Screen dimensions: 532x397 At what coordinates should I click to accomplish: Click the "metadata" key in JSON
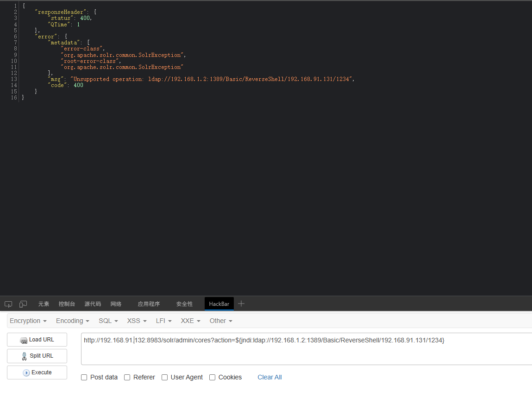64,43
